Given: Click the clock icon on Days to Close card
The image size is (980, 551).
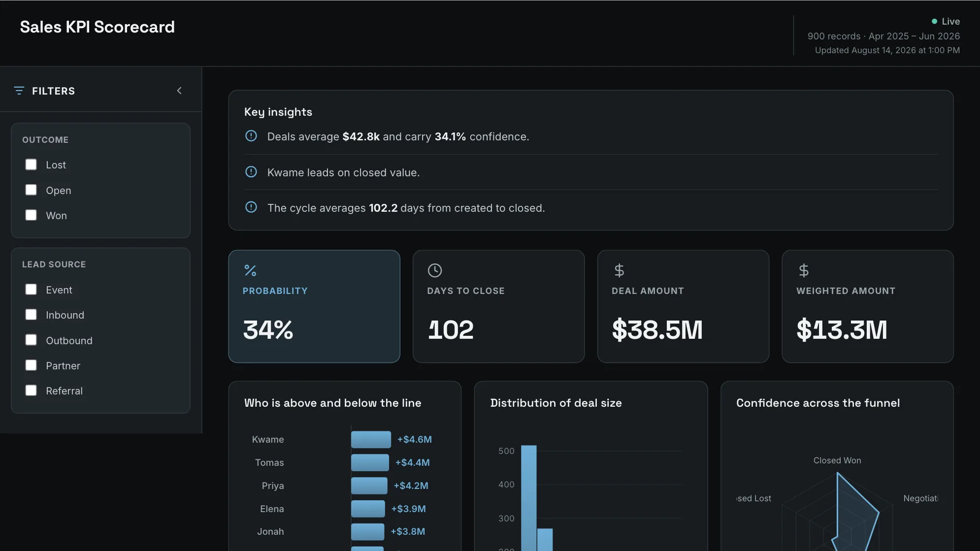Looking at the screenshot, I should coord(435,270).
